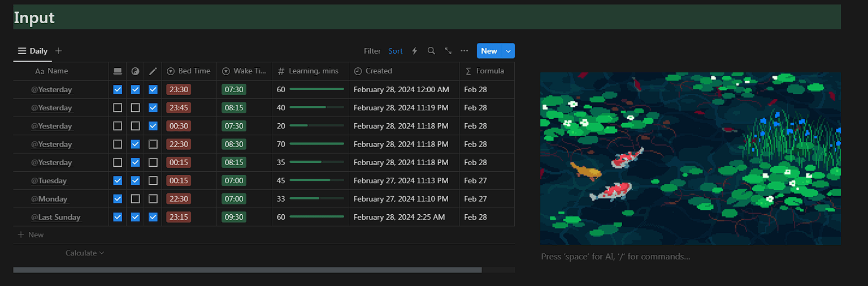Viewport: 868px width, 286px height.
Task: Open the 23:45 Bed Time select tag
Action: [179, 107]
